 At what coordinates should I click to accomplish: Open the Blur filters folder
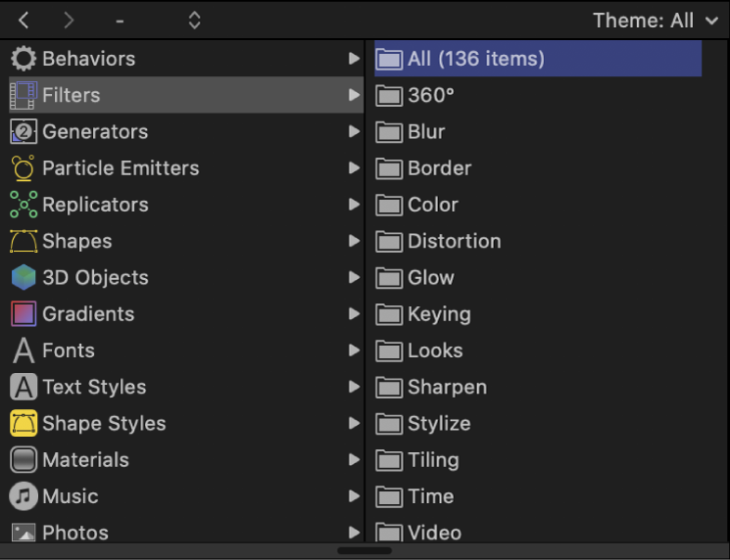coord(425,132)
